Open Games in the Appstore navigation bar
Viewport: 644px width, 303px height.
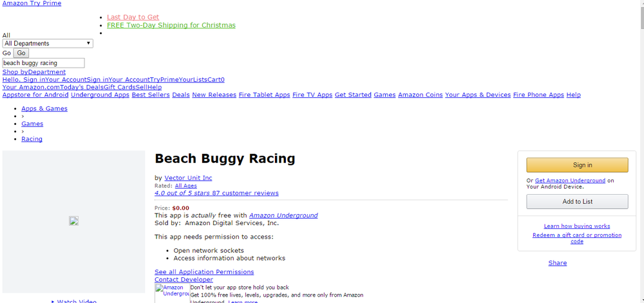pyautogui.click(x=385, y=95)
